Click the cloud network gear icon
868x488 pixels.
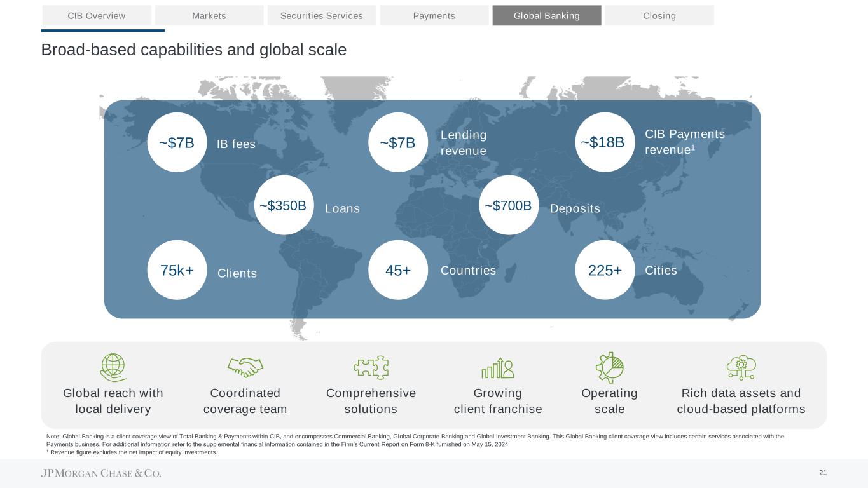[741, 367]
